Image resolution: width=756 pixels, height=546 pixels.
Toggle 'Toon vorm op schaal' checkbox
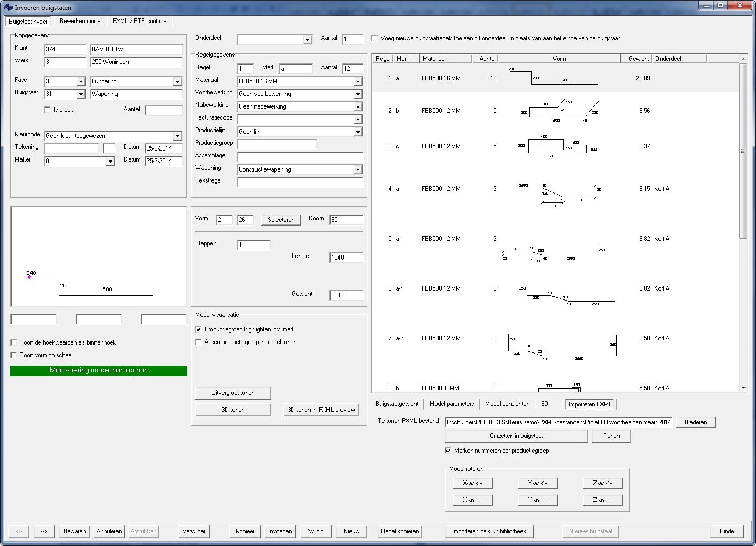pyautogui.click(x=14, y=355)
